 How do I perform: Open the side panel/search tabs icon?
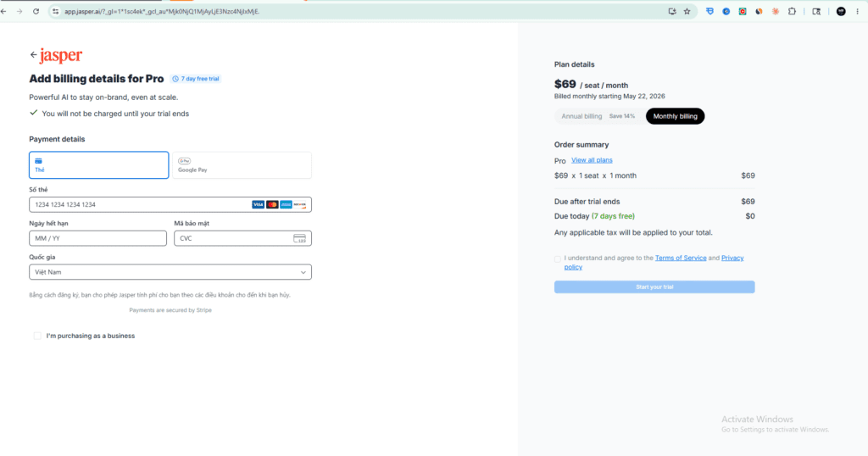(x=816, y=11)
